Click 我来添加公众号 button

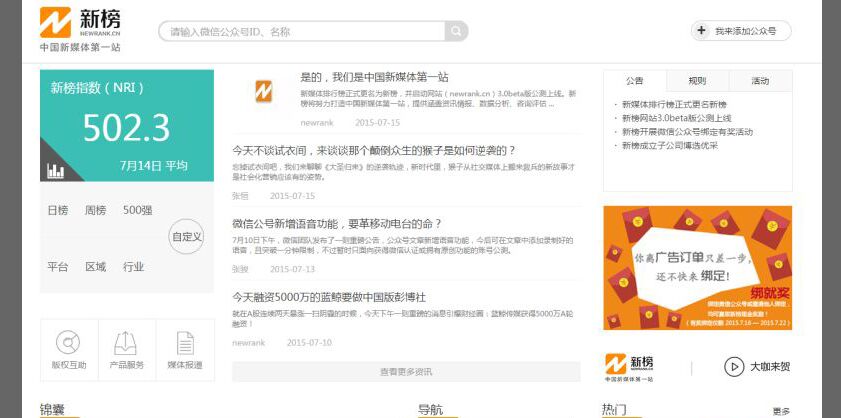[x=741, y=31]
